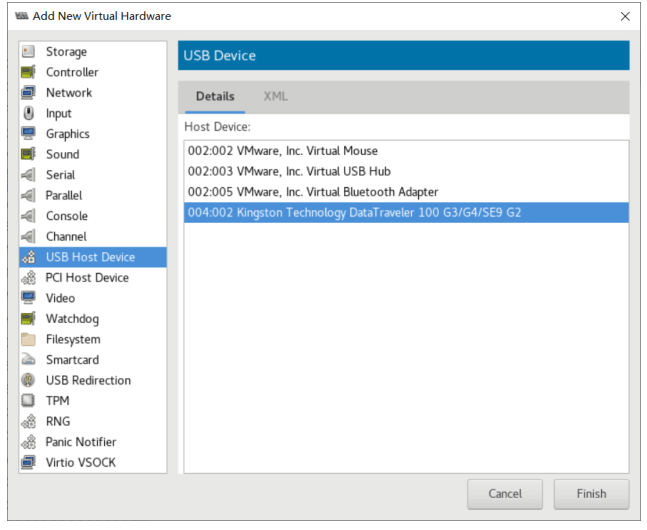Select VMware Virtual Mouse host device
The width and height of the screenshot is (647, 530).
(x=282, y=151)
